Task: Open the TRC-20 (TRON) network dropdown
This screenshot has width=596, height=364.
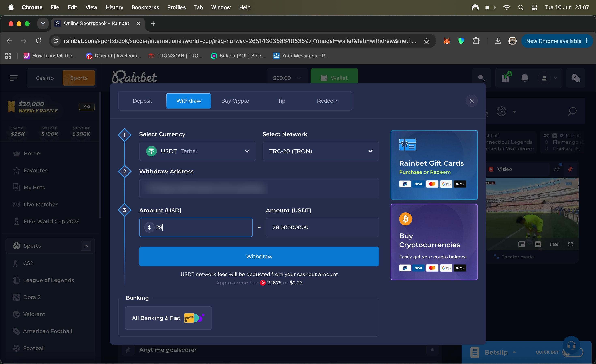Action: (321, 151)
